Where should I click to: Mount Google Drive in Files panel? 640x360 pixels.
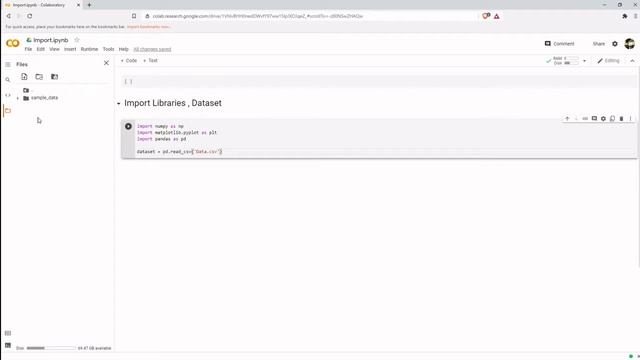pos(54,77)
